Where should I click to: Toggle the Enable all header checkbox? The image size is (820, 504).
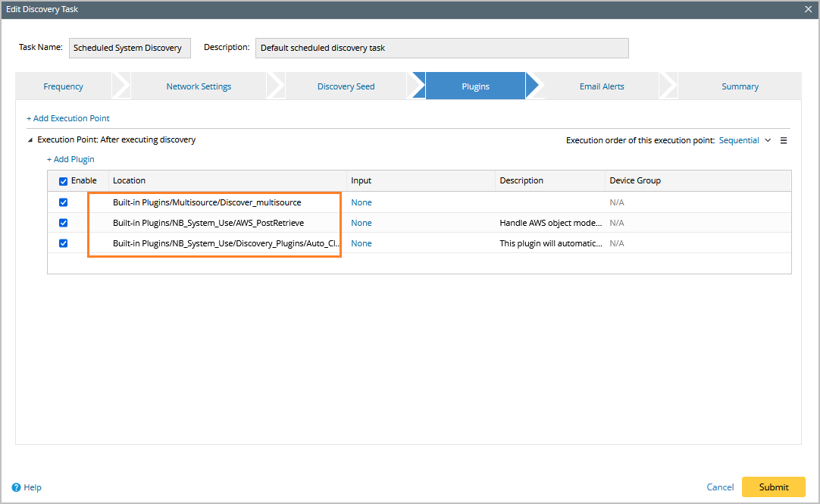point(63,181)
